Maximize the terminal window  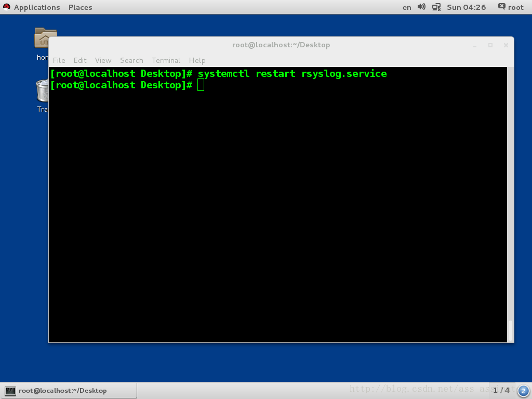(490, 45)
